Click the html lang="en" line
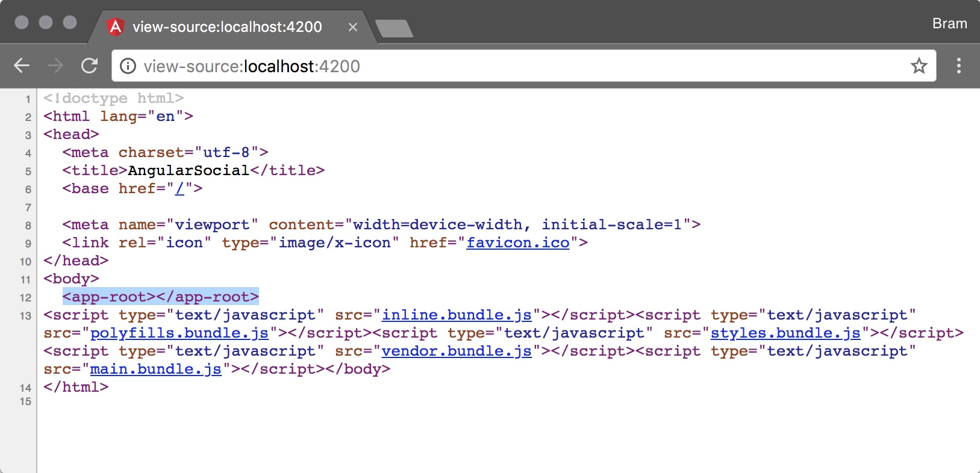The image size is (980, 473). point(118,116)
